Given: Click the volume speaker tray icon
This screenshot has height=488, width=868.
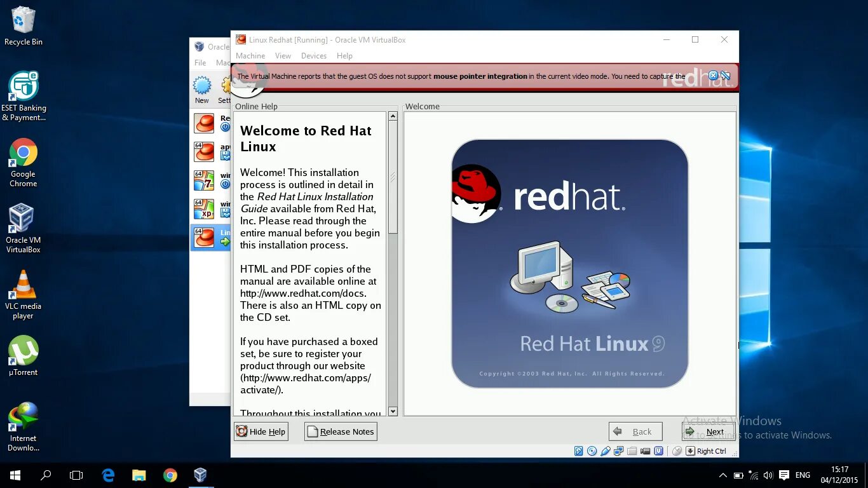Looking at the screenshot, I should [x=768, y=475].
